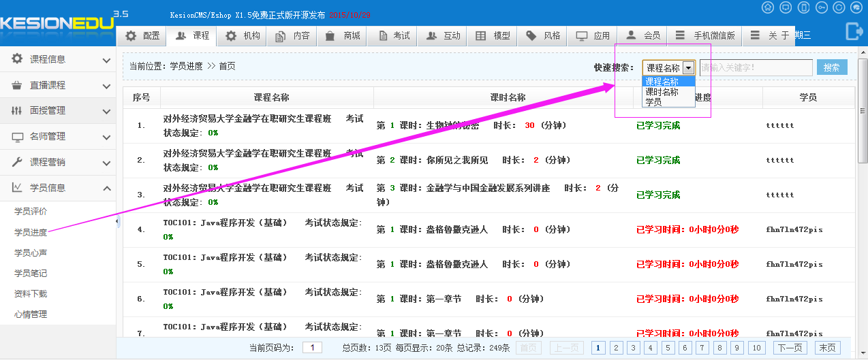The height and width of the screenshot is (360, 868).
Task: Click the circular refresh icon in header
Action: coord(839,7)
